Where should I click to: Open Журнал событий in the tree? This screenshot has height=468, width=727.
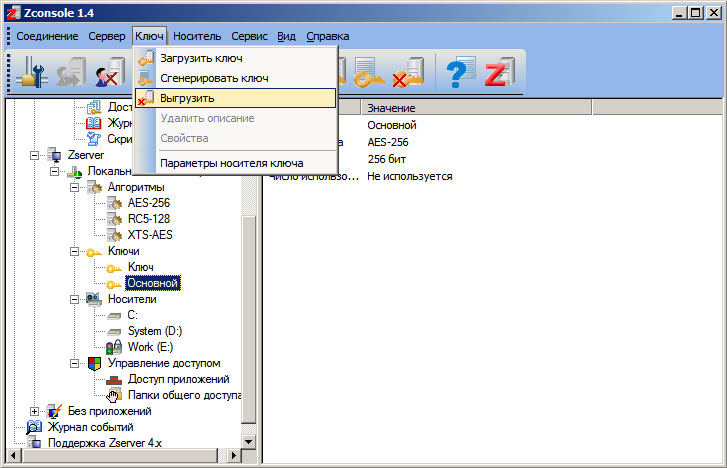pyautogui.click(x=90, y=427)
